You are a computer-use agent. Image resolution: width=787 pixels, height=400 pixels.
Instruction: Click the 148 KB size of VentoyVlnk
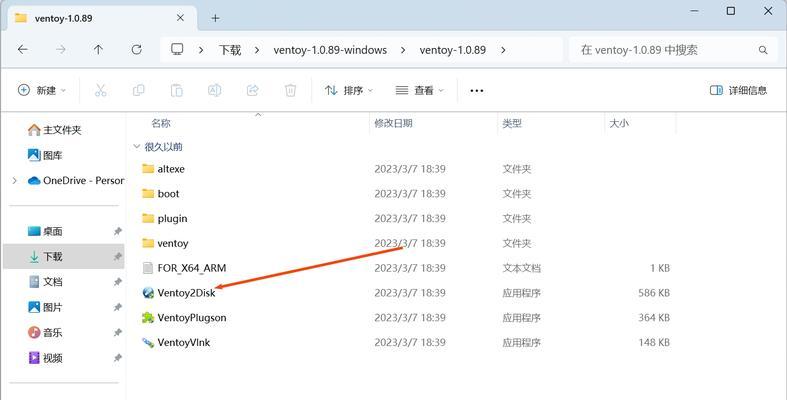click(x=654, y=342)
